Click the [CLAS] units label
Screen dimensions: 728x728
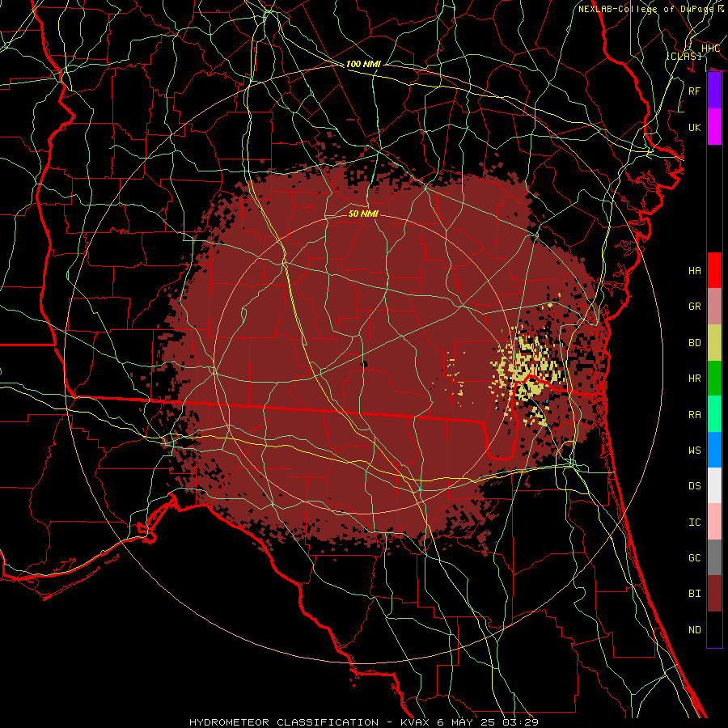click(684, 56)
